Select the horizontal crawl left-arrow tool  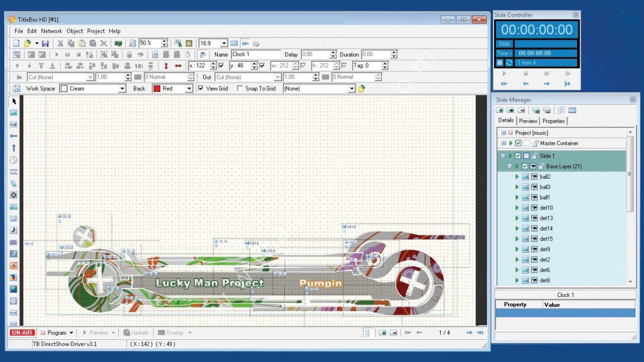14,136
